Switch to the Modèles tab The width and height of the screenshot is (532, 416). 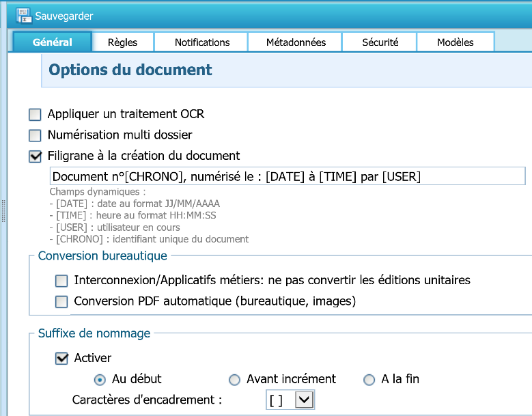click(x=455, y=42)
